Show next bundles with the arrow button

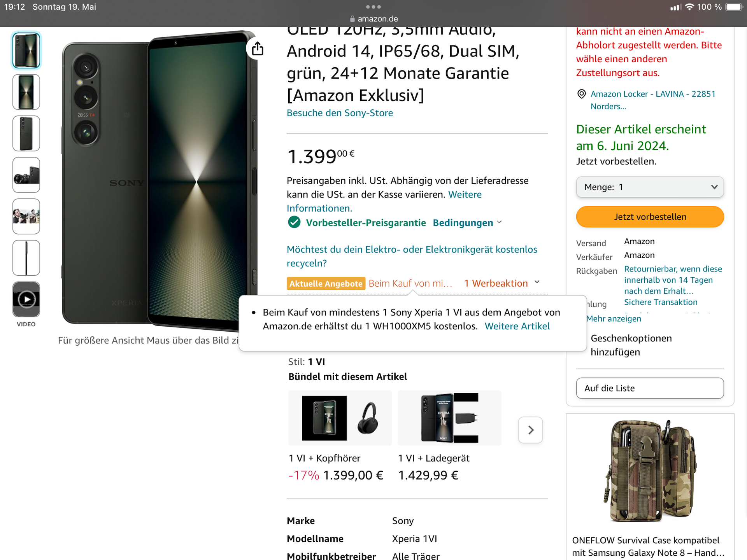(x=530, y=430)
